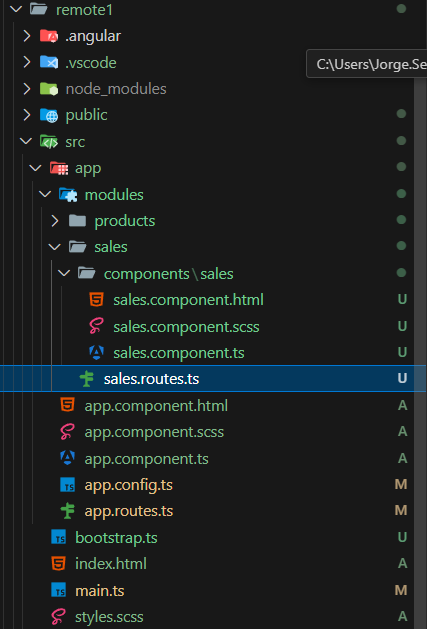Collapse the sales folder chevron
The width and height of the screenshot is (427, 629).
coord(54,247)
